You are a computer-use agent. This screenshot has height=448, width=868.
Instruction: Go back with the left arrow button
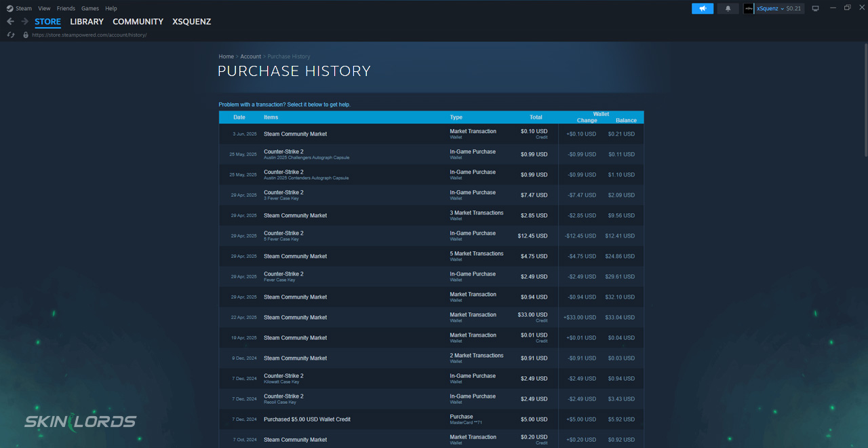(x=10, y=22)
